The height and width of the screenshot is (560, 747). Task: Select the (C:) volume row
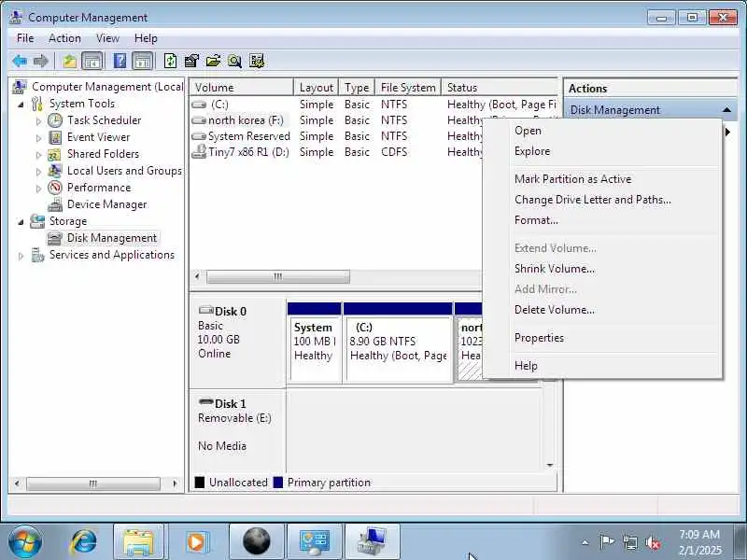click(x=373, y=105)
